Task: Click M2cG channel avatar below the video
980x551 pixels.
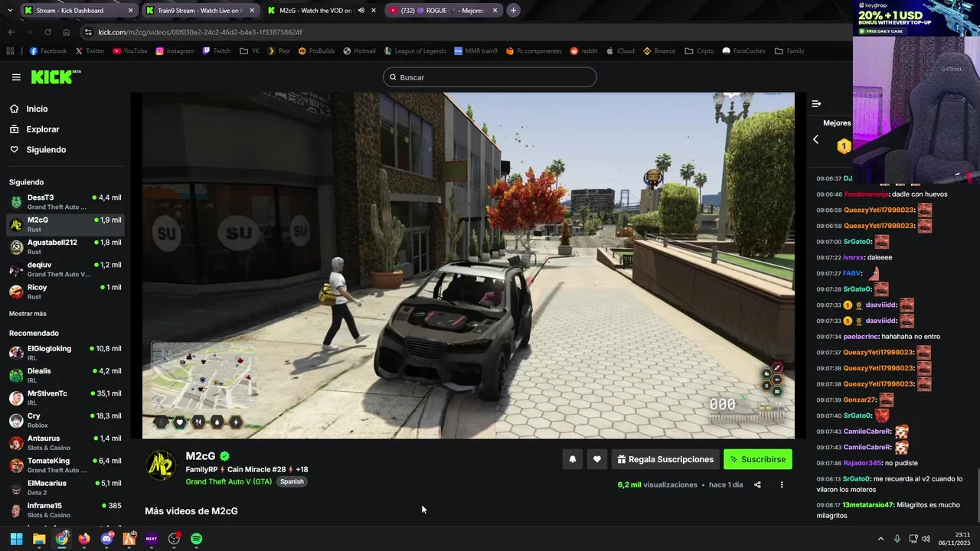Action: (161, 465)
